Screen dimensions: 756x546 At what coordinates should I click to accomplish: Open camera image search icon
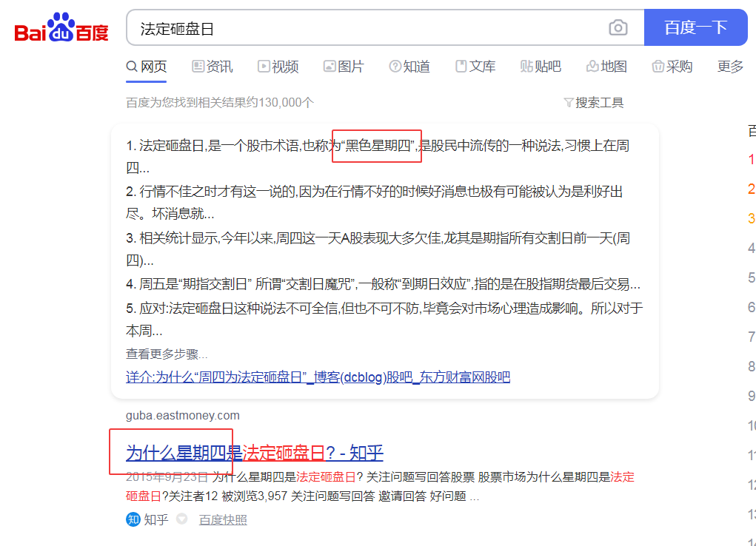[x=618, y=27]
